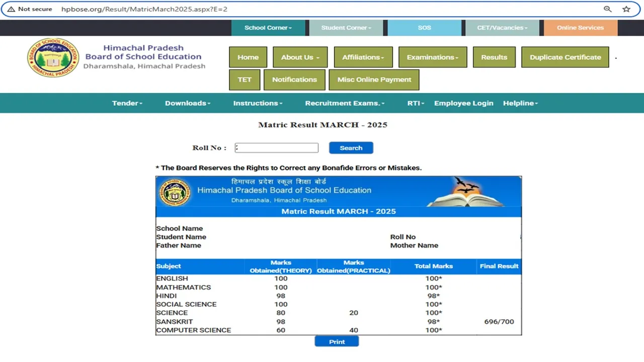
Task: Click the Final Result column header
Action: (499, 266)
